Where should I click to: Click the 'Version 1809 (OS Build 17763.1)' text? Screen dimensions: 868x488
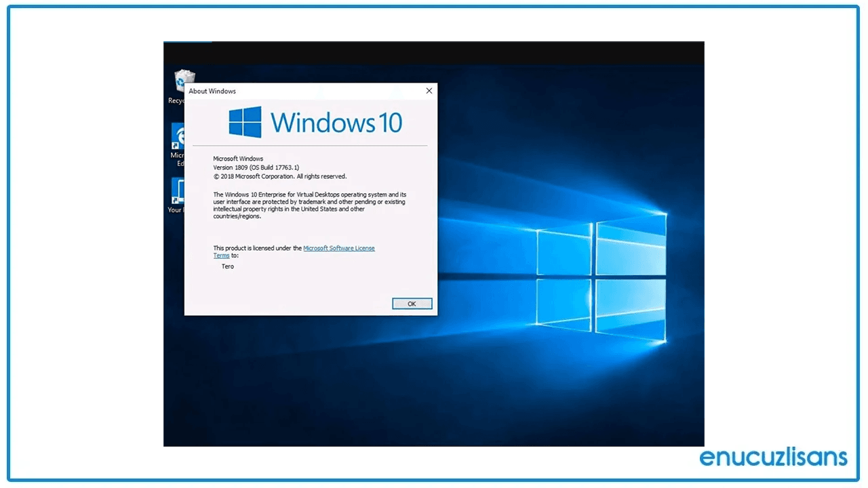(256, 167)
